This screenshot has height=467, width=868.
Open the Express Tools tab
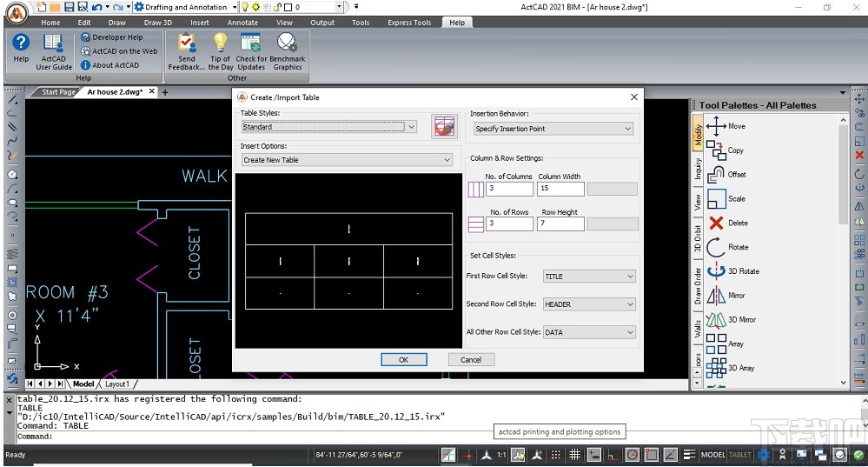[409, 23]
